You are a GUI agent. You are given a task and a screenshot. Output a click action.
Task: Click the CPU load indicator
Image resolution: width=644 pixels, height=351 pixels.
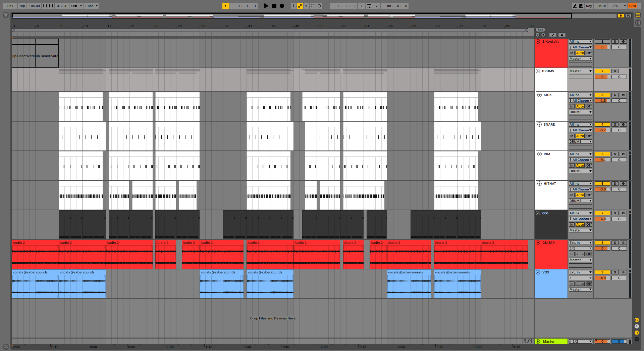click(633, 6)
